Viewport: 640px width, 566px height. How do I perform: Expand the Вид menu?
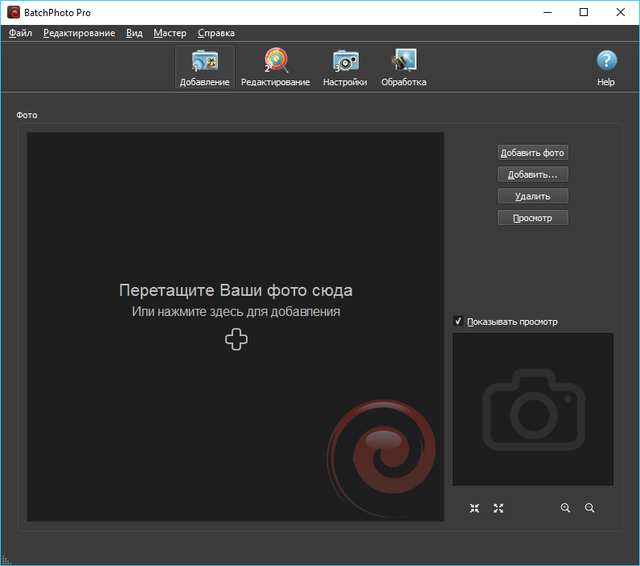(x=134, y=33)
